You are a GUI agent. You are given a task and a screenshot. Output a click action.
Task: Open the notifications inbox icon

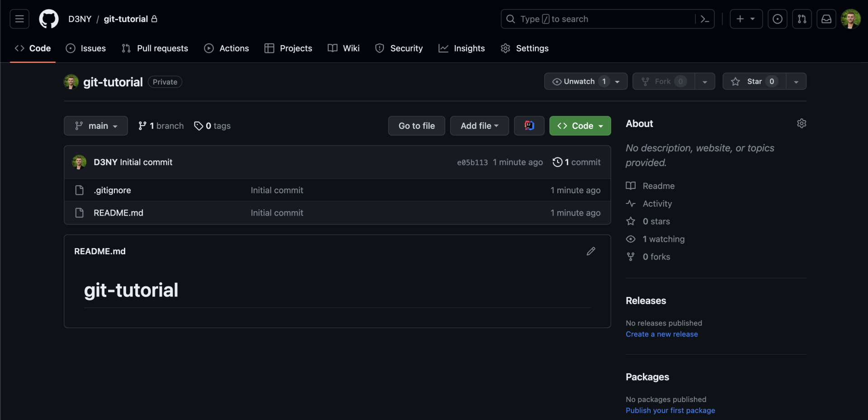[826, 19]
